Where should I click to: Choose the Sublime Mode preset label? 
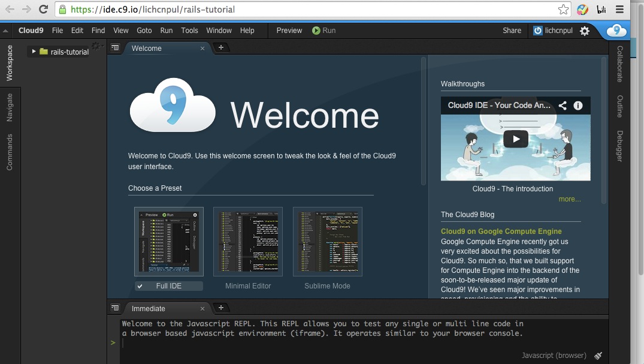(x=327, y=286)
